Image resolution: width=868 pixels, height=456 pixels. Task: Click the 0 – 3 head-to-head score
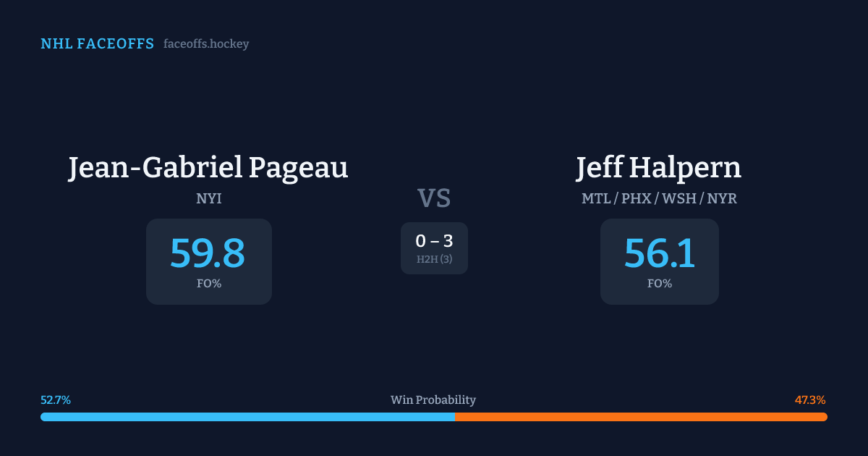pos(434,241)
